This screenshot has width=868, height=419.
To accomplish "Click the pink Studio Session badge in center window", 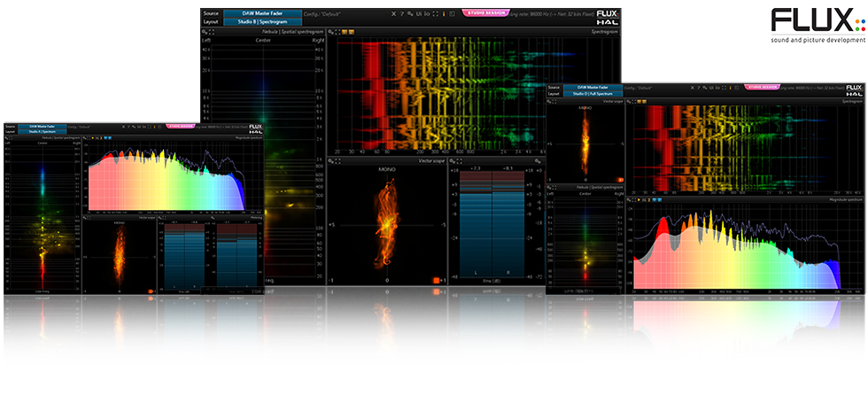I will [x=485, y=13].
